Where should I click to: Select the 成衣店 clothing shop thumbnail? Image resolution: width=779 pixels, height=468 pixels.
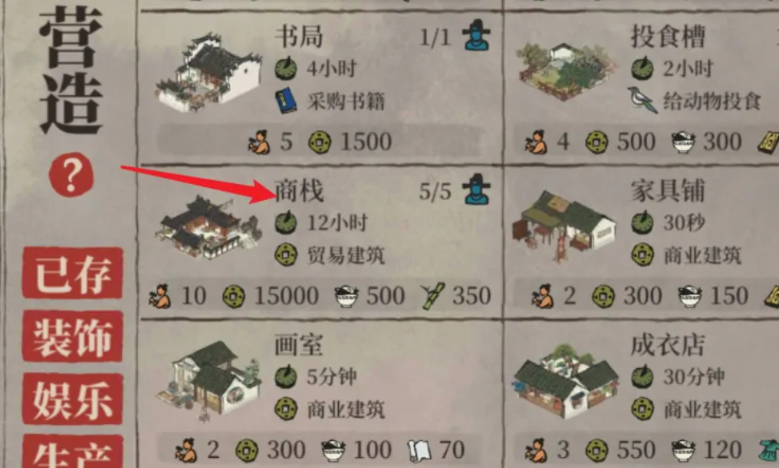pyautogui.click(x=565, y=381)
